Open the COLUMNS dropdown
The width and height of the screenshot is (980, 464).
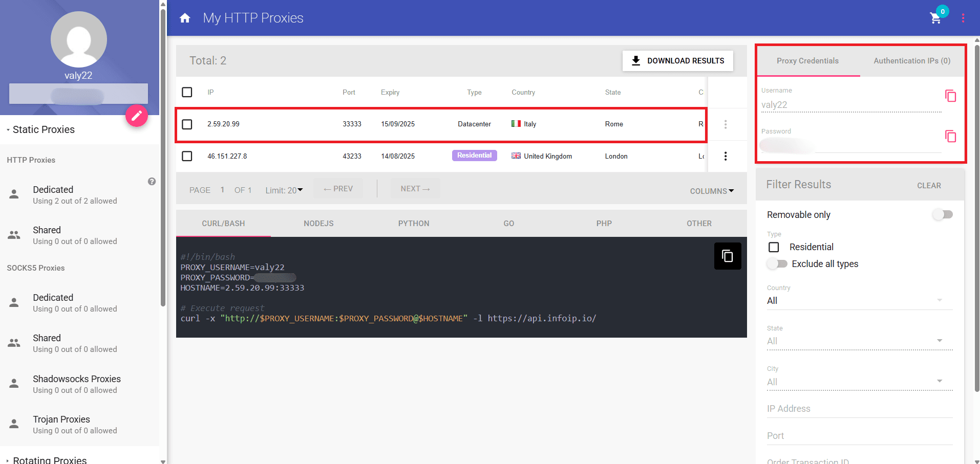[x=712, y=190]
